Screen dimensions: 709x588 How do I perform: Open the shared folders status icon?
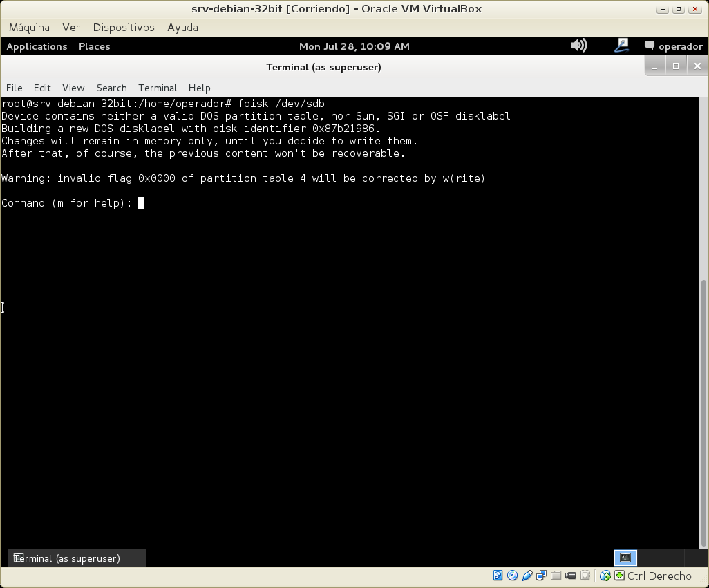[x=556, y=576]
